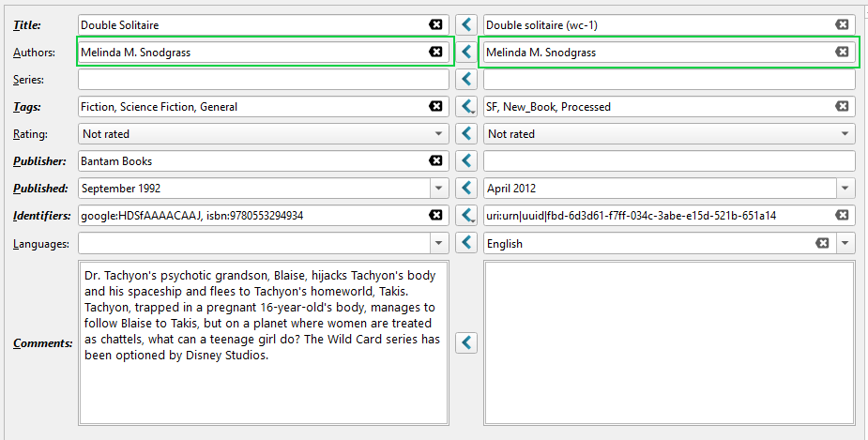
Task: Copy Series from right to left
Action: point(466,79)
